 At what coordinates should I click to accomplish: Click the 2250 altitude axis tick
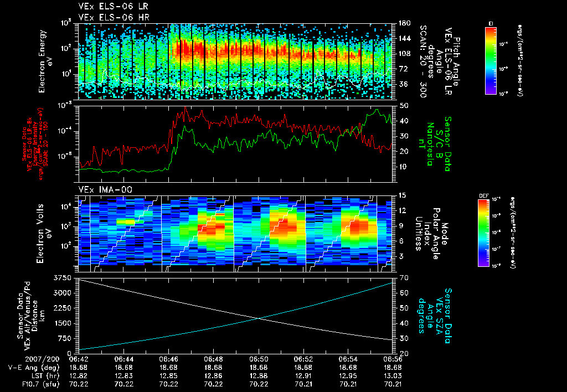click(x=62, y=308)
